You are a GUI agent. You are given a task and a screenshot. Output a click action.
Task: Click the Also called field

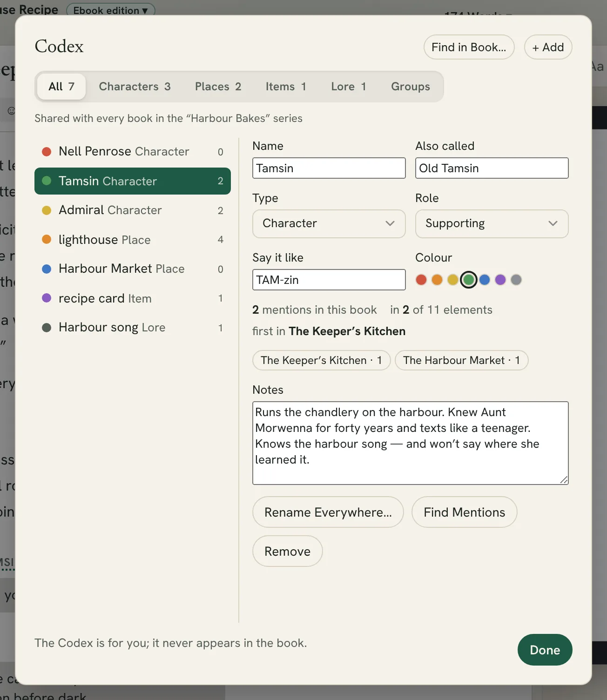[492, 168]
